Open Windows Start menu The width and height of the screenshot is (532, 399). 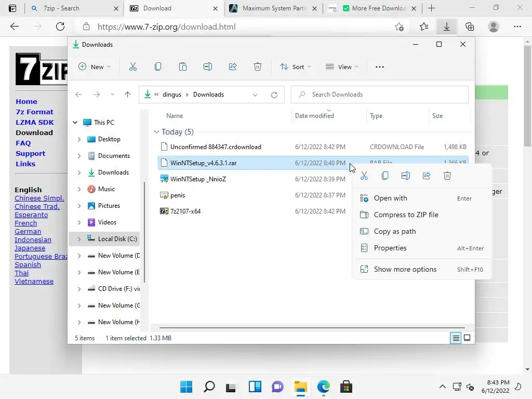click(186, 387)
